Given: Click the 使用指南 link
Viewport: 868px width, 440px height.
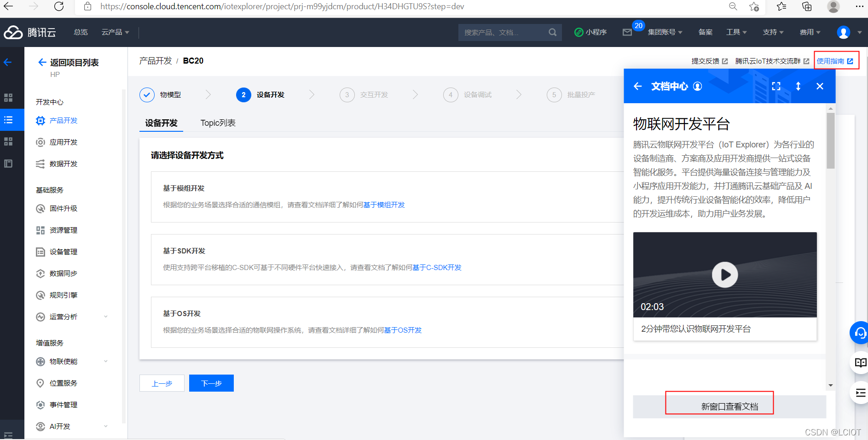Looking at the screenshot, I should pyautogui.click(x=835, y=61).
